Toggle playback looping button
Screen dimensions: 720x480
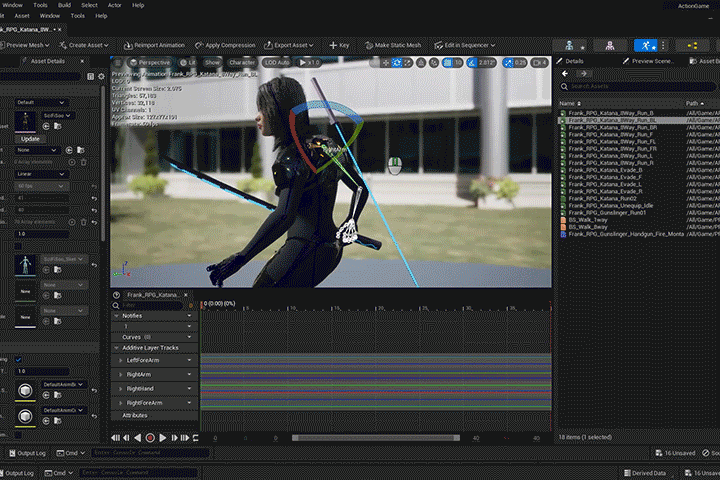click(x=196, y=438)
